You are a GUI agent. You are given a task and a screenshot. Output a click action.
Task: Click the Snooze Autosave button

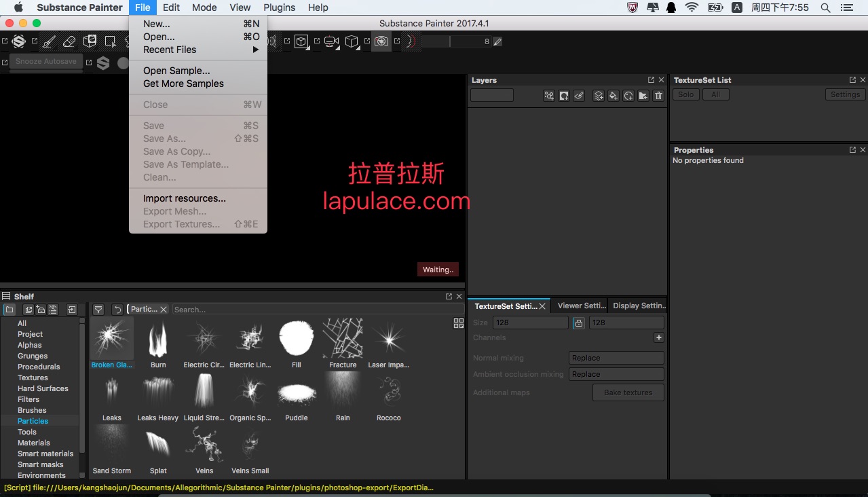pos(46,62)
